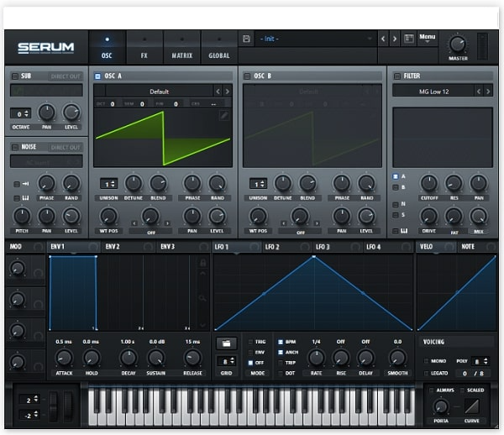Click LFO 1 modulation drag handle icon
Screen dimensions: 504x435
tap(255, 247)
